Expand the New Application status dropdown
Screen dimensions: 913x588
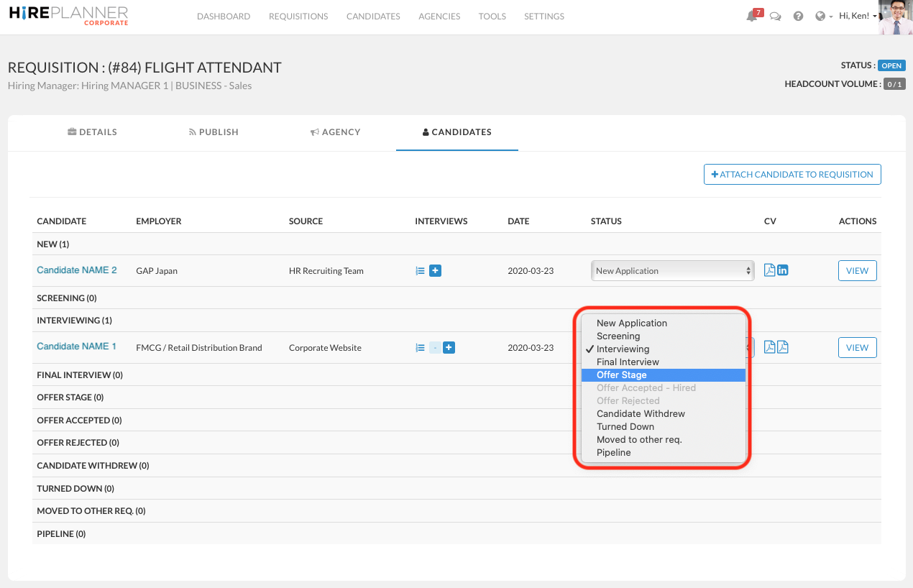[x=672, y=271]
